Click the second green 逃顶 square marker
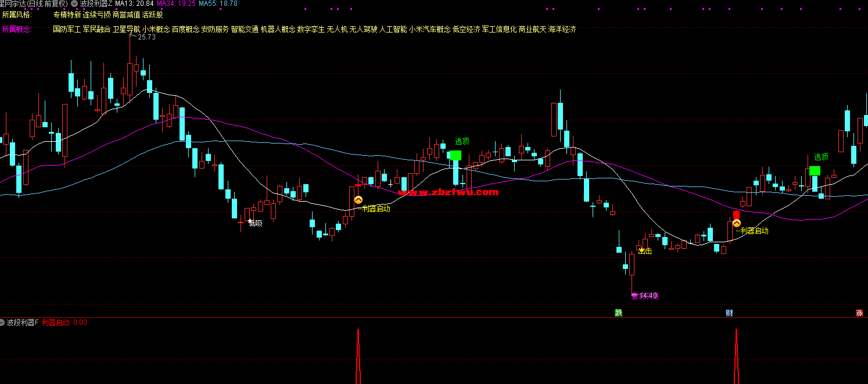Viewport: 868px width, 384px height. [x=815, y=170]
